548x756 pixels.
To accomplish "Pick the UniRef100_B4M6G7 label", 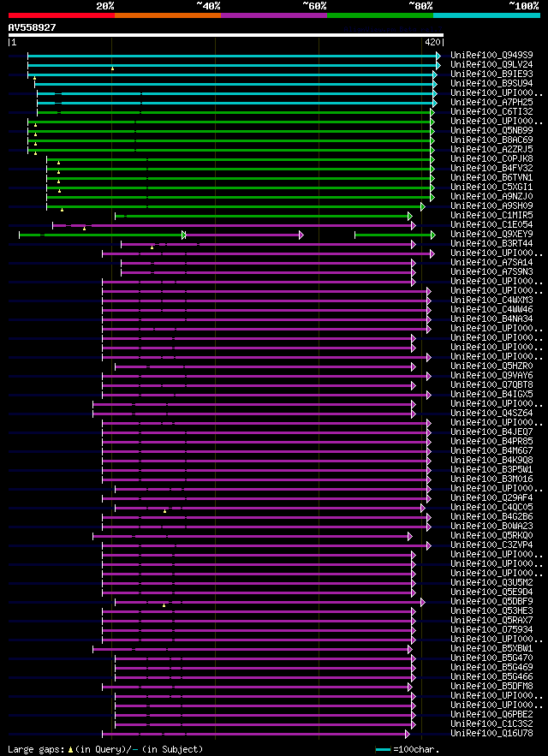I will pyautogui.click(x=491, y=450).
